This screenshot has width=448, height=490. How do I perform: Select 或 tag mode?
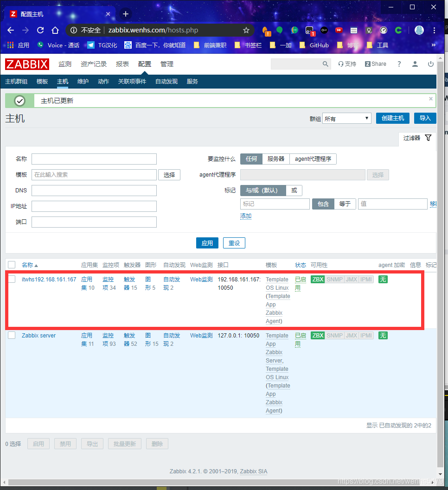tap(294, 191)
